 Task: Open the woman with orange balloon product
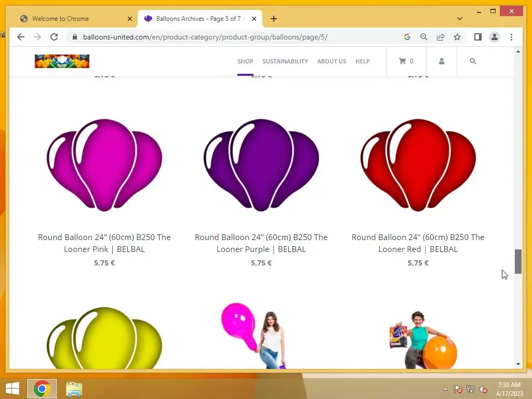click(423, 340)
